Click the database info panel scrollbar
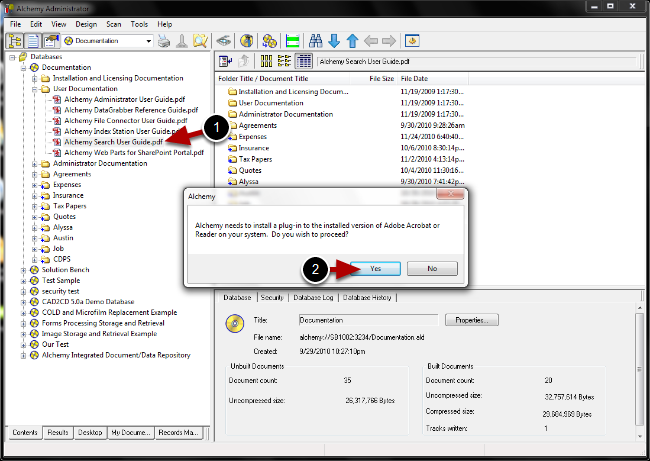 tap(640, 370)
